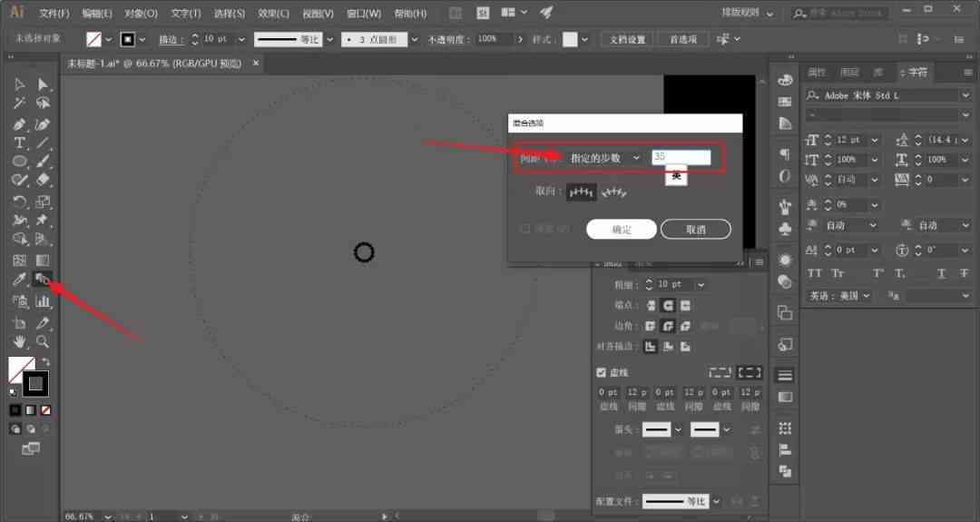Expand the fill color dropdown in control bar
This screenshot has width=980, height=522.
pos(109,39)
